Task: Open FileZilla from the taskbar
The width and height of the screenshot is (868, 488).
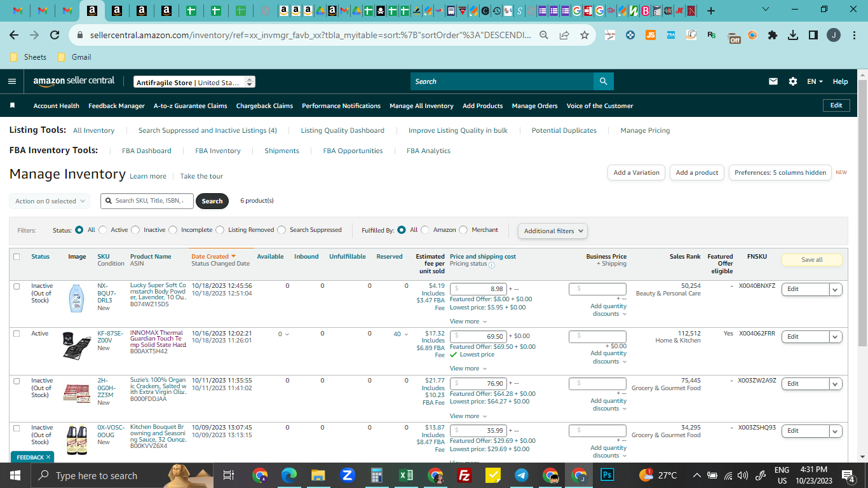Action: [464, 475]
